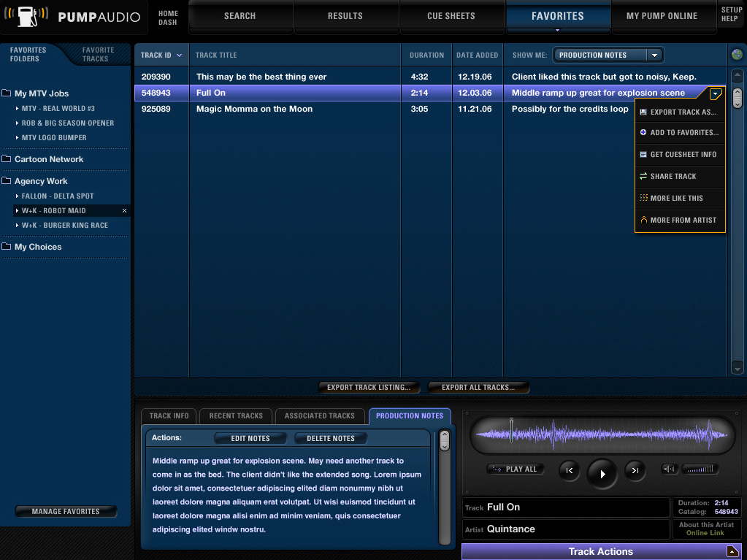This screenshot has height=560, width=747.
Task: Click the Date Added column header
Action: (x=478, y=55)
